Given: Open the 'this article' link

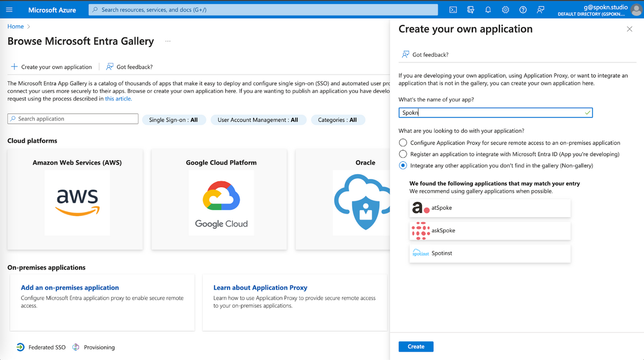Looking at the screenshot, I should pyautogui.click(x=118, y=99).
